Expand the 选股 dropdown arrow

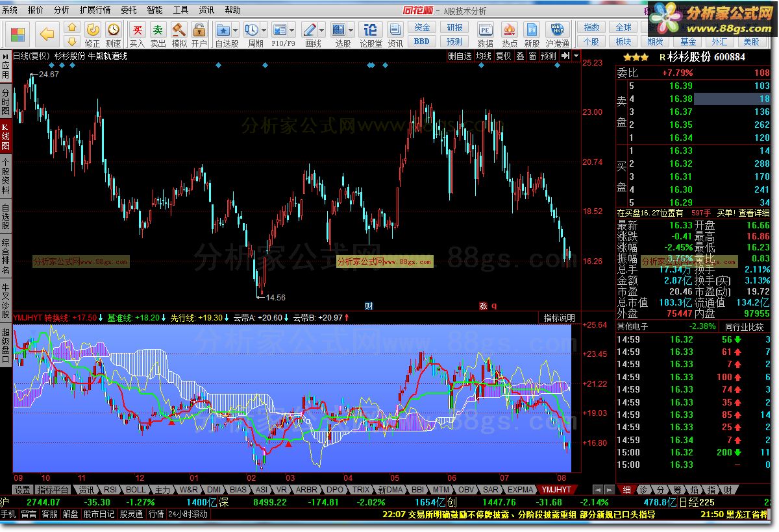pos(351,30)
